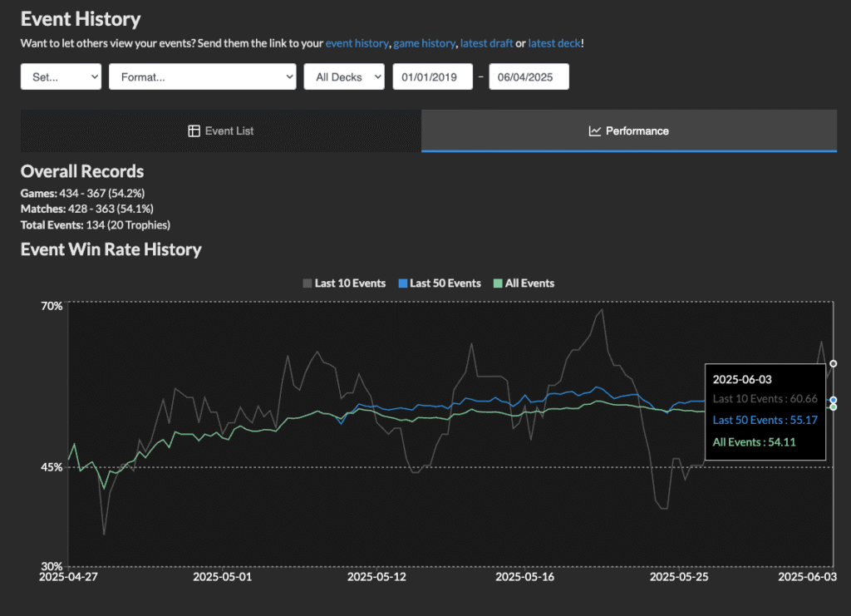Image resolution: width=851 pixels, height=616 pixels.
Task: Click the gray Last 10 Events color swatch
Action: [x=307, y=283]
